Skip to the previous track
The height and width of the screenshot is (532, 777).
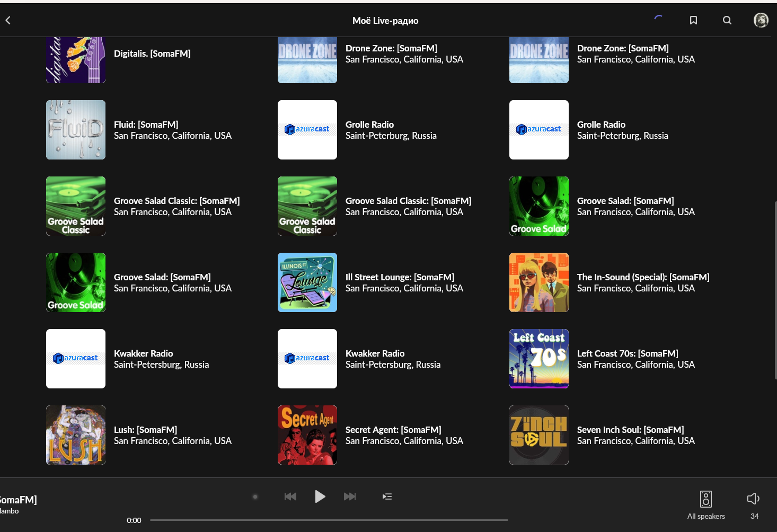click(290, 496)
